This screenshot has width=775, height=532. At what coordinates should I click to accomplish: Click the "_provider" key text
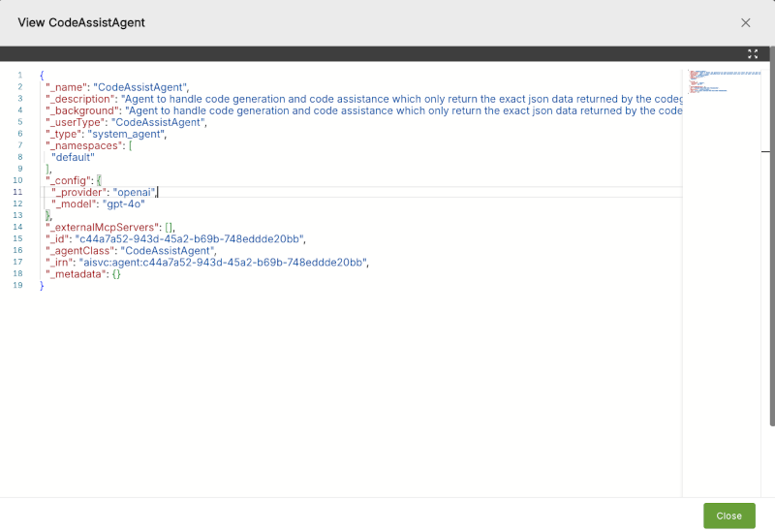79,192
